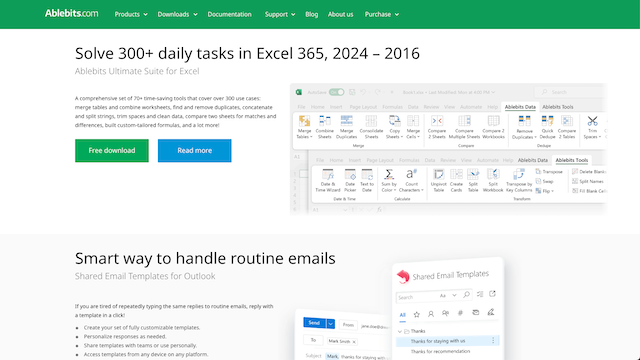
Task: Select the All tab in templates pane
Action: [x=402, y=315]
